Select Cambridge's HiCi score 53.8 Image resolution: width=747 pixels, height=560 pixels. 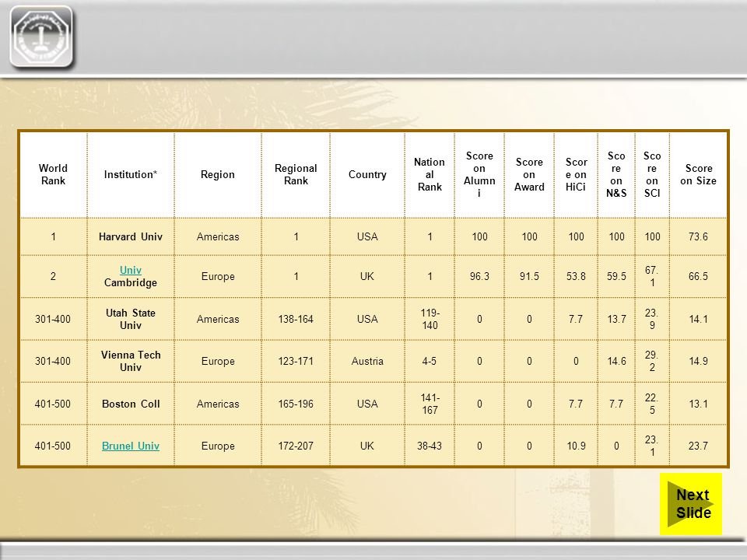(x=576, y=276)
